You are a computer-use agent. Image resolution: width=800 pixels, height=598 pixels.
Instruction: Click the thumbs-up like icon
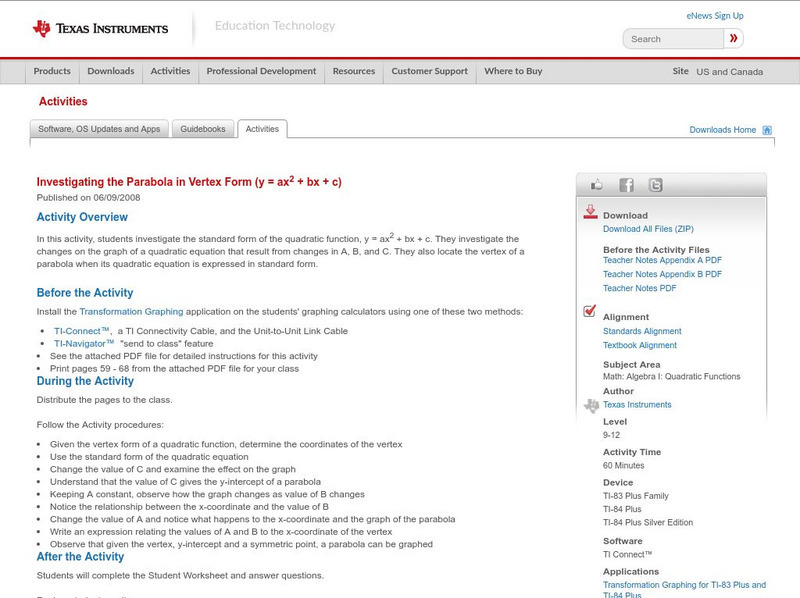tap(596, 185)
